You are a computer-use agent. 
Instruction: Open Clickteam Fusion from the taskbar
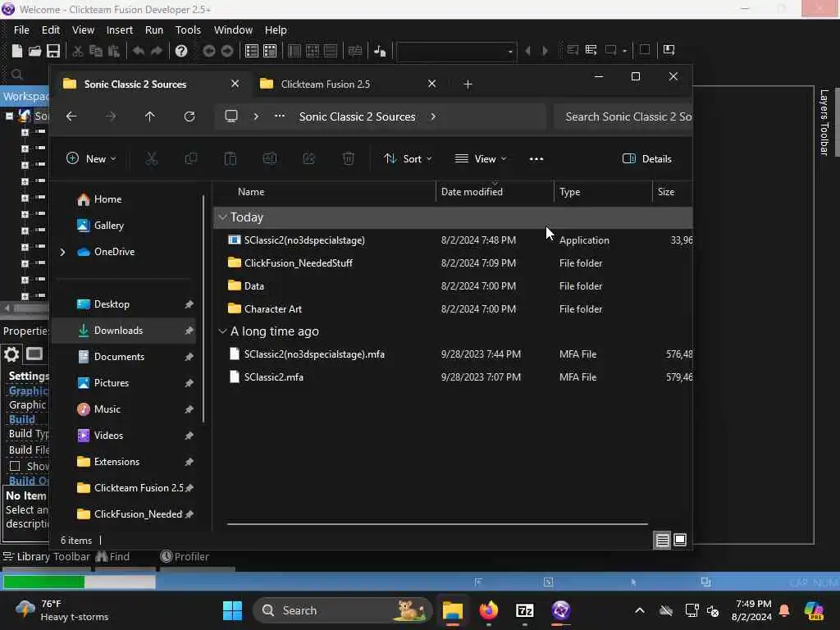561,610
